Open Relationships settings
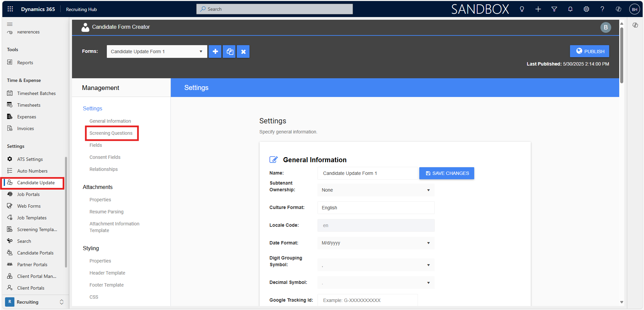The image size is (644, 310). coord(103,169)
